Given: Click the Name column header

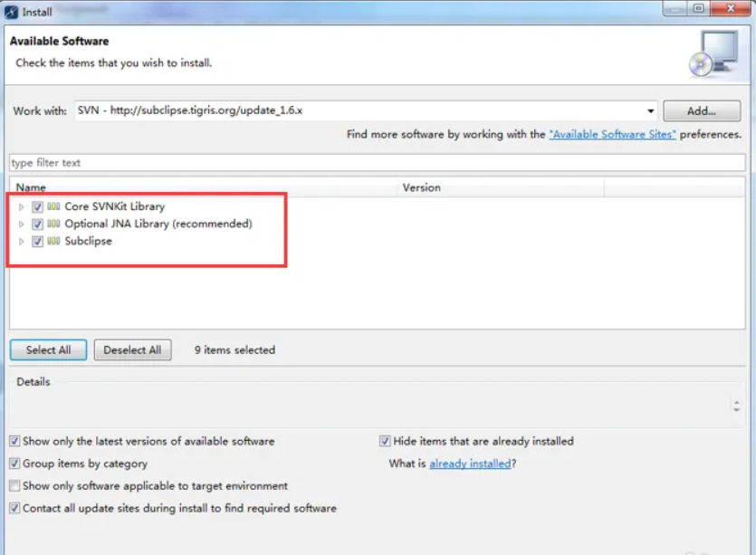Looking at the screenshot, I should pyautogui.click(x=204, y=187).
